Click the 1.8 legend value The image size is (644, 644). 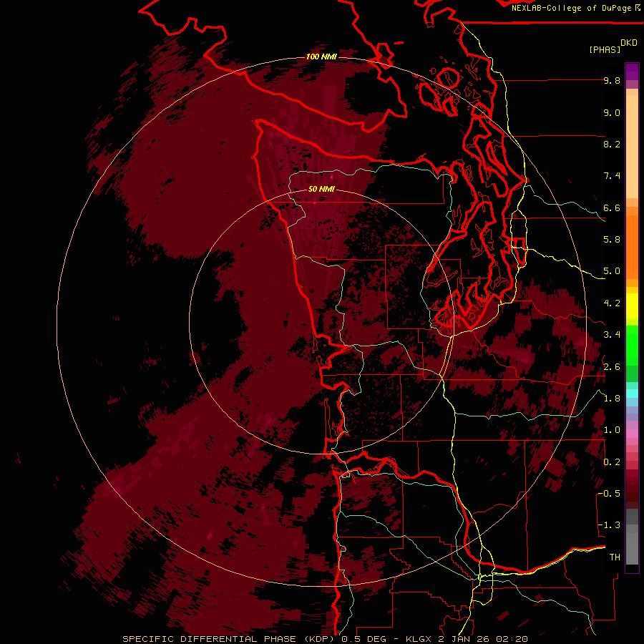(612, 399)
